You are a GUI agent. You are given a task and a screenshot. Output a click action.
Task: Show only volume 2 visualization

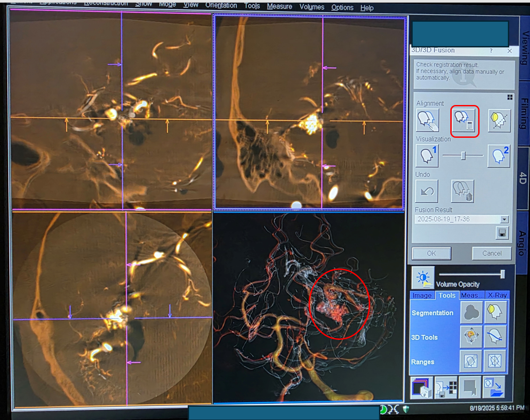(499, 156)
